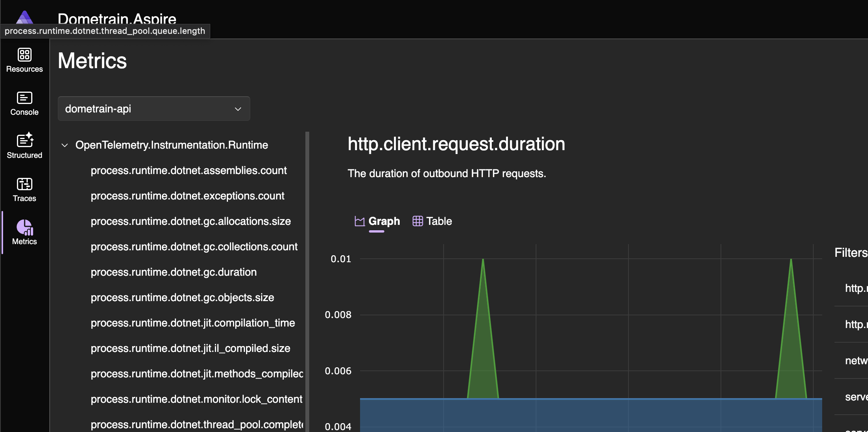The height and width of the screenshot is (432, 868).
Task: Switch to the Table view tab
Action: click(439, 221)
